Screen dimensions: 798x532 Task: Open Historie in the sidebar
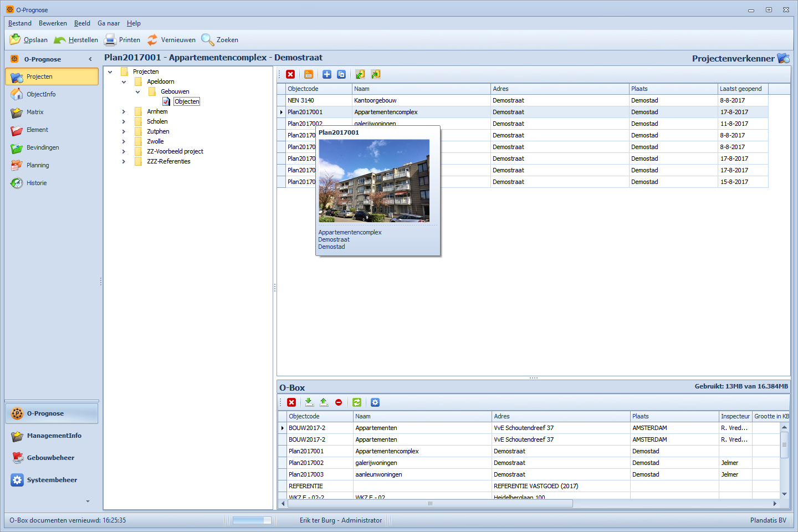(x=52, y=183)
